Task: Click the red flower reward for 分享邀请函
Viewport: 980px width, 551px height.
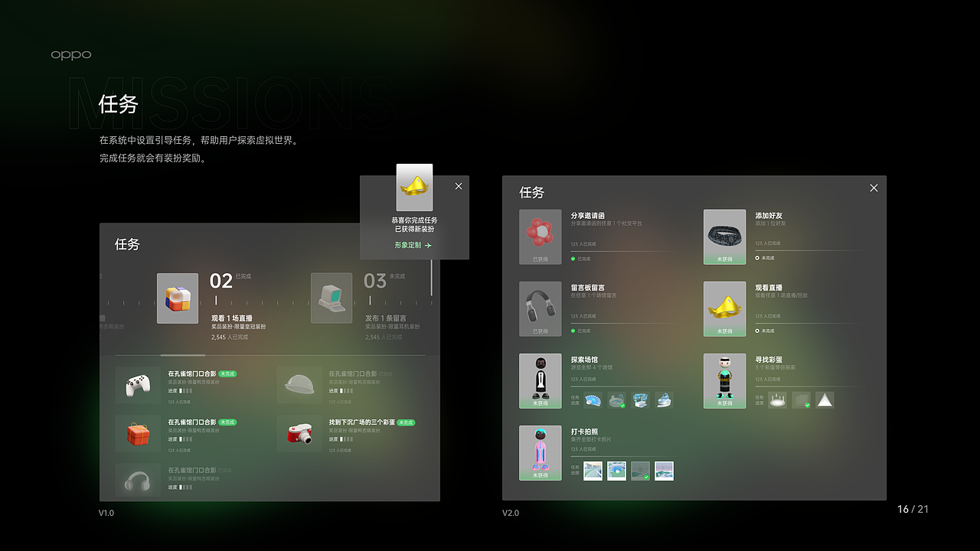Action: [540, 236]
